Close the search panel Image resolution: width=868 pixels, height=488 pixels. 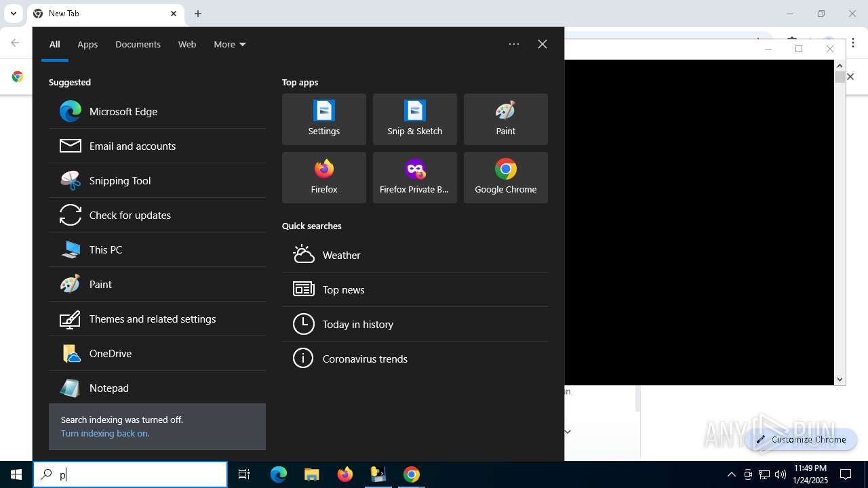coord(542,44)
